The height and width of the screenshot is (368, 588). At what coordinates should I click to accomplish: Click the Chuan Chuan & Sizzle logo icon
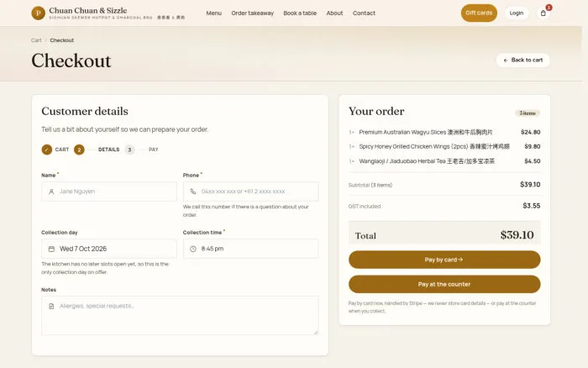(x=39, y=13)
